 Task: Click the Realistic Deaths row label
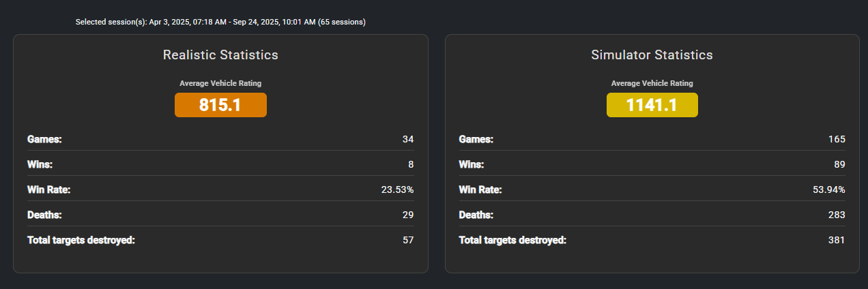[44, 215]
